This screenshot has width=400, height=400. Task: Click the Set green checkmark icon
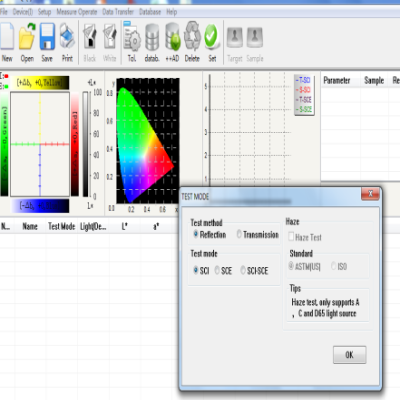coord(212,36)
